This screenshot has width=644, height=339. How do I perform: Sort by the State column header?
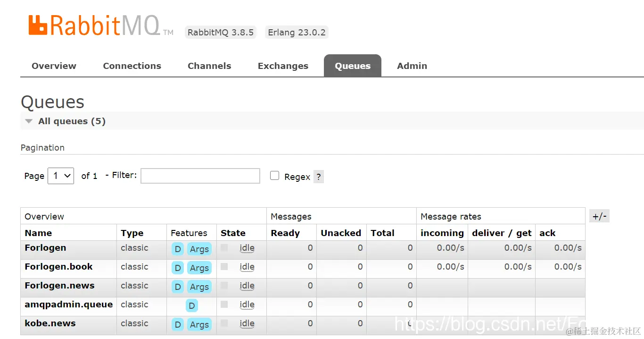[x=233, y=233]
